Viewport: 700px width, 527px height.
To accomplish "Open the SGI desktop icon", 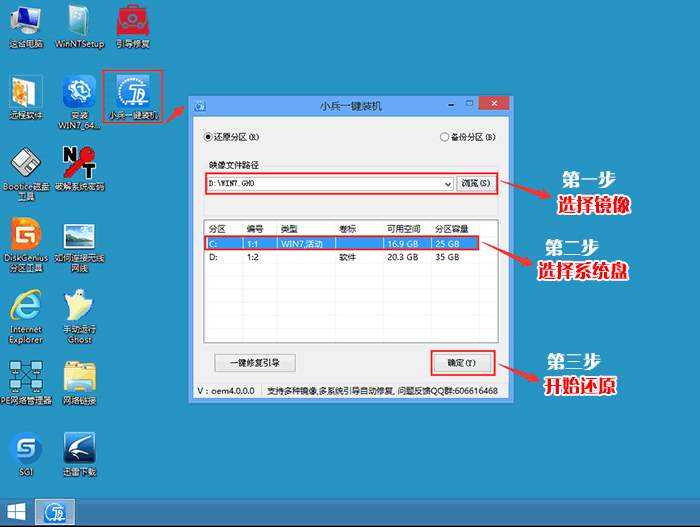I will click(x=26, y=454).
